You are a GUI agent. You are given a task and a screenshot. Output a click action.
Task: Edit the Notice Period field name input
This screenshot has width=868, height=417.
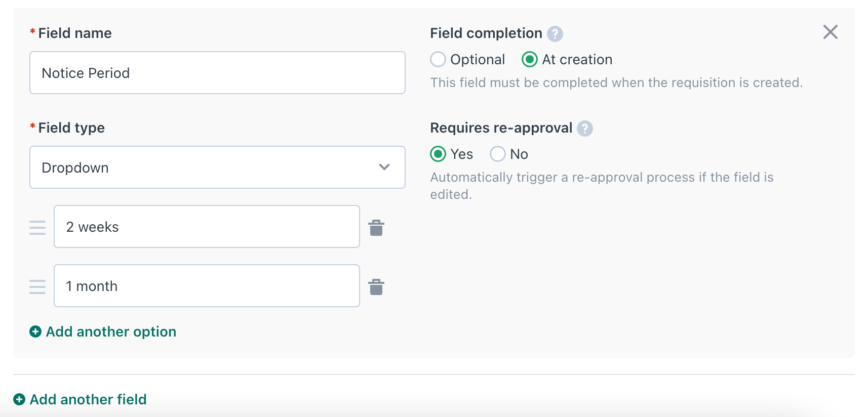[x=217, y=72]
